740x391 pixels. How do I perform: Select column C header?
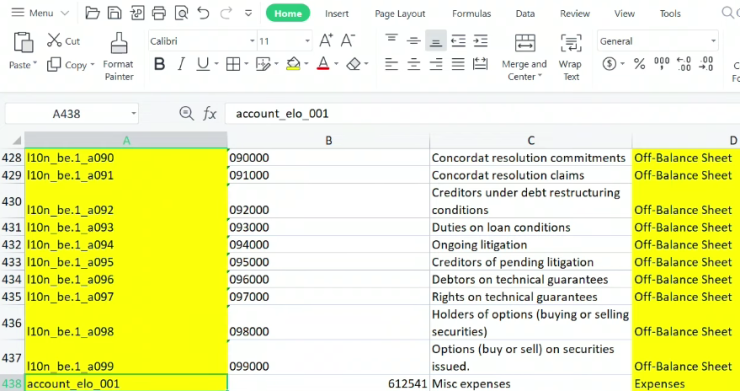(531, 140)
